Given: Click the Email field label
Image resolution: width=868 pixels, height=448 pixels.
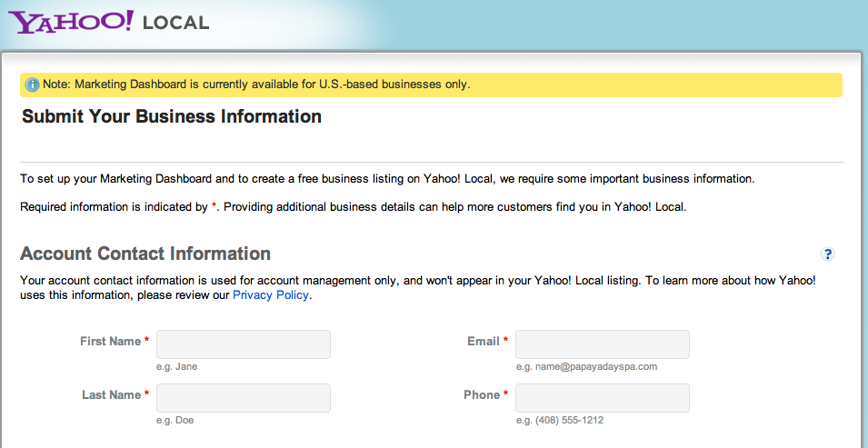Looking at the screenshot, I should (x=483, y=342).
